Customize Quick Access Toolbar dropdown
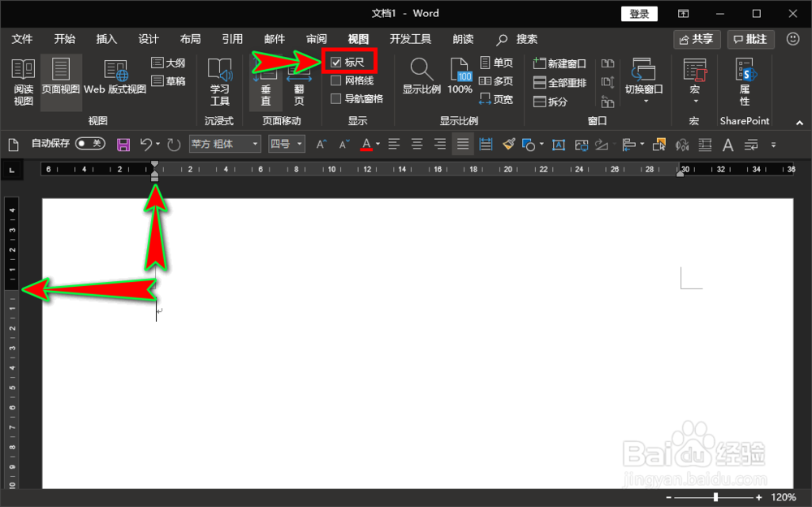This screenshot has height=507, width=812. [773, 145]
